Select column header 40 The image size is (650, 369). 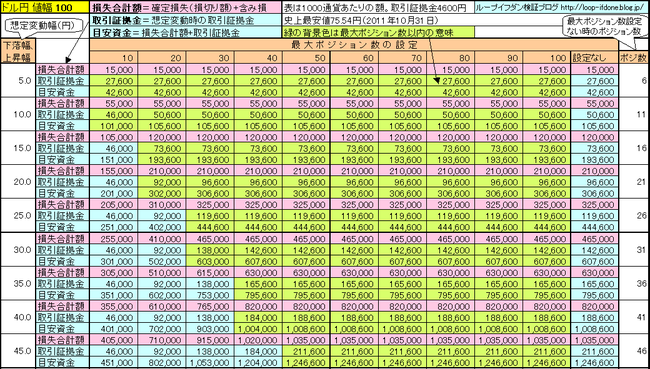(x=258, y=58)
